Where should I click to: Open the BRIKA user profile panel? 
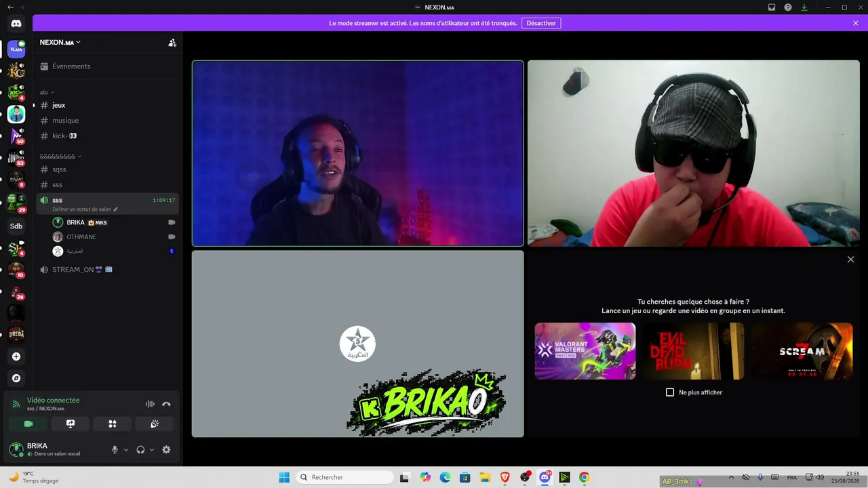point(56,449)
